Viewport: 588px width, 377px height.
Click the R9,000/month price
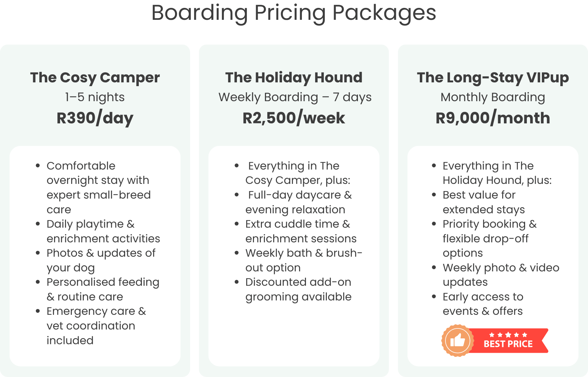[x=493, y=118]
